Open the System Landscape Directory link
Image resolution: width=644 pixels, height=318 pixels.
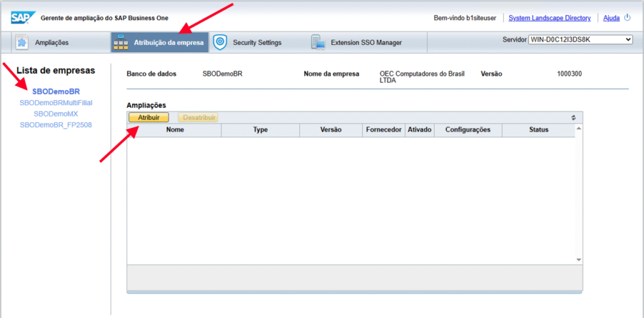pos(549,18)
